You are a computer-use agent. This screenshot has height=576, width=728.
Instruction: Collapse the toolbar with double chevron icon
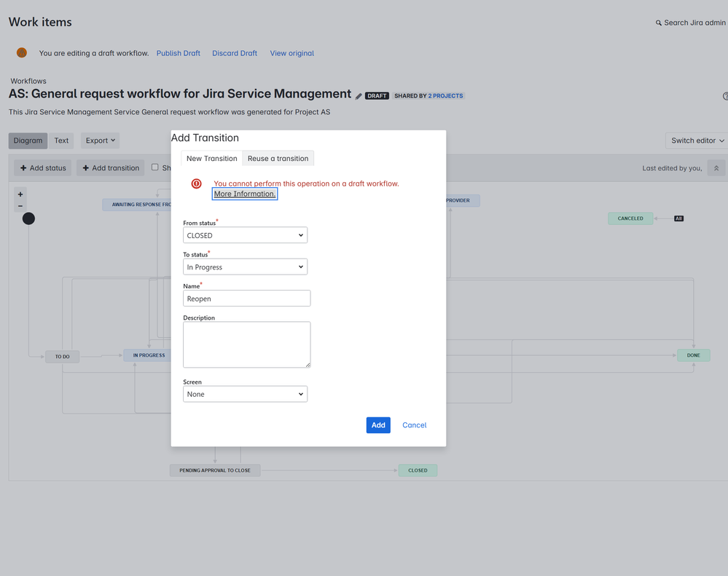coord(716,168)
